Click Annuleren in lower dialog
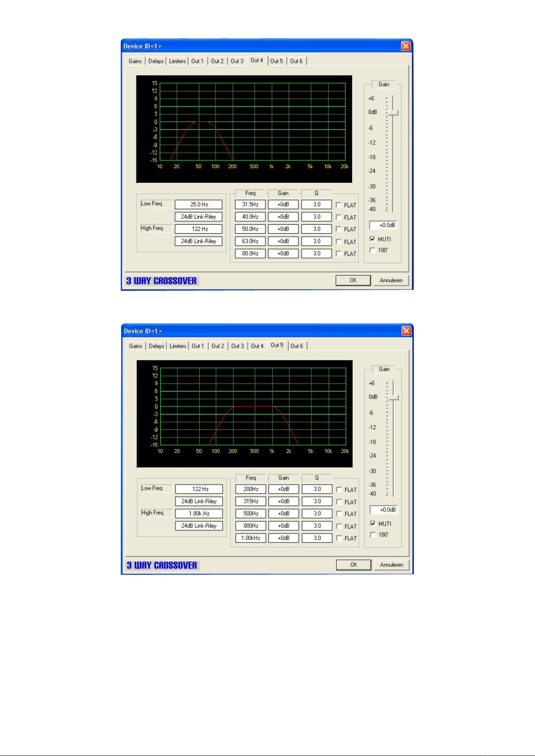The width and height of the screenshot is (535, 756). pos(392,565)
